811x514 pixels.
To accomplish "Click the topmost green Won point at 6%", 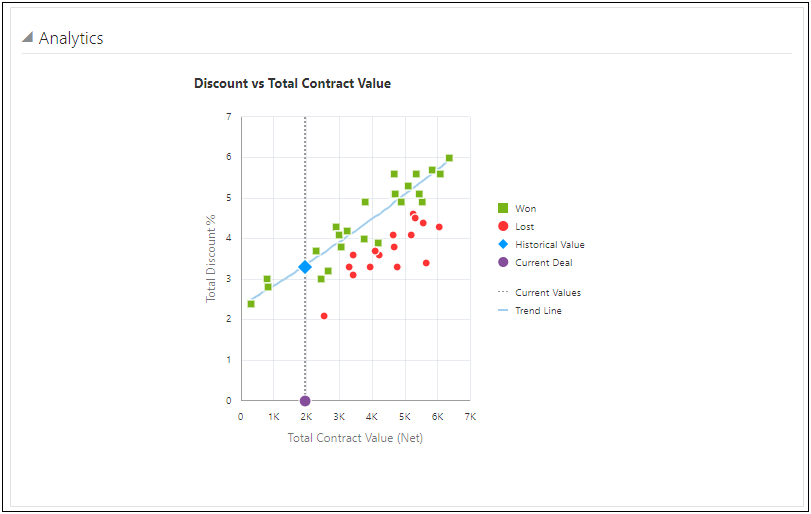I will click(449, 158).
